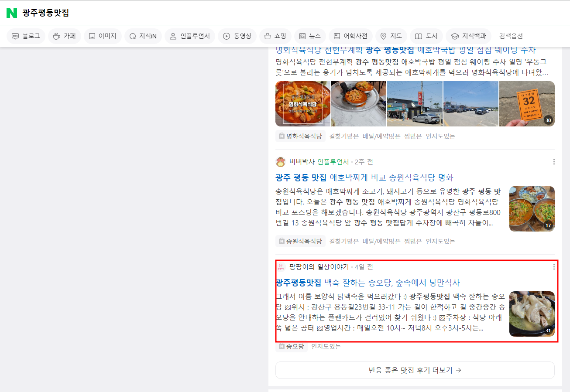The width and height of the screenshot is (570, 392).
Task: Open more options for 팡팡이의 일상이야기 post
Action: tap(554, 267)
